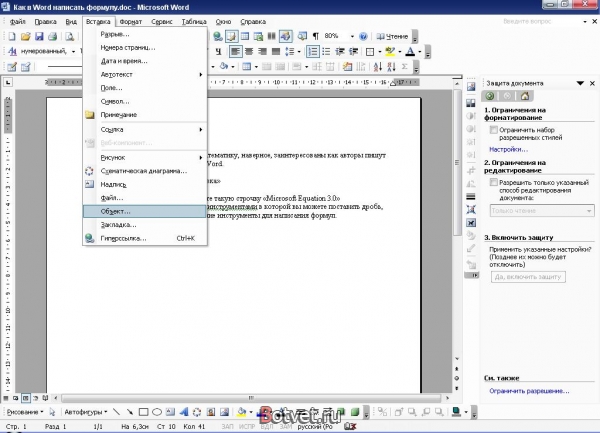Open Word Help question mark icon
Viewport: 600px width, 433px height.
363,36
